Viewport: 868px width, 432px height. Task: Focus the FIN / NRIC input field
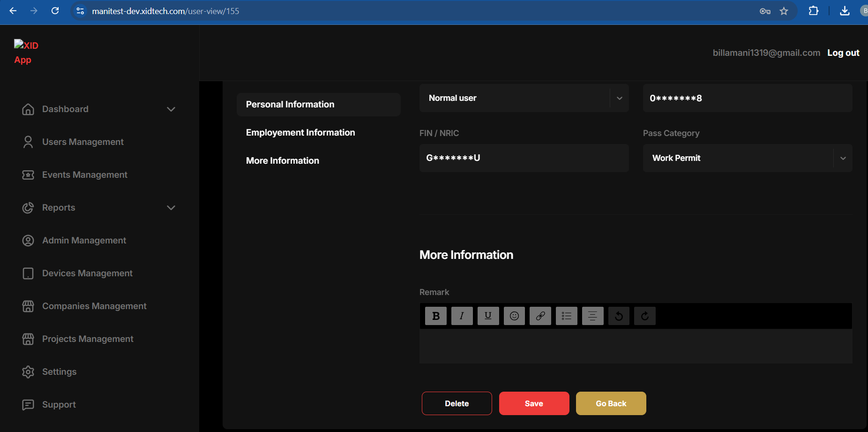(524, 158)
